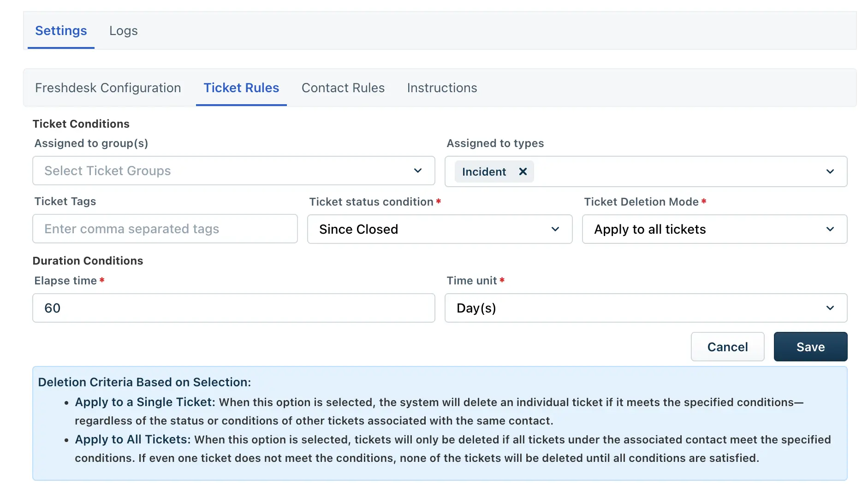Open the chevron on the Ticket Groups selector

(x=418, y=171)
